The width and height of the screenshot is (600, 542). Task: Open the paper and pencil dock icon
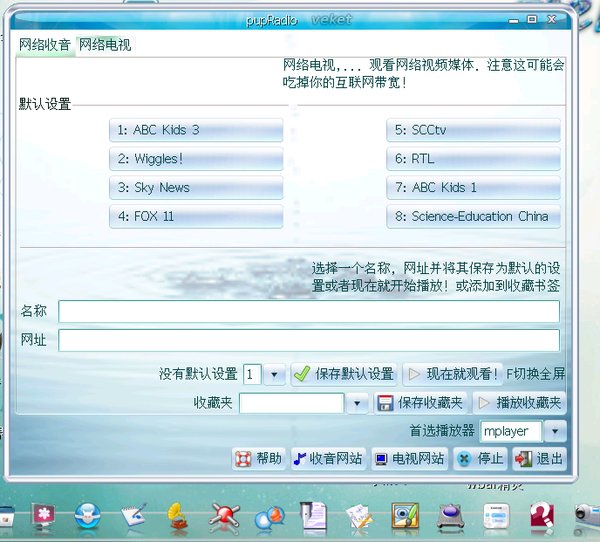(359, 517)
